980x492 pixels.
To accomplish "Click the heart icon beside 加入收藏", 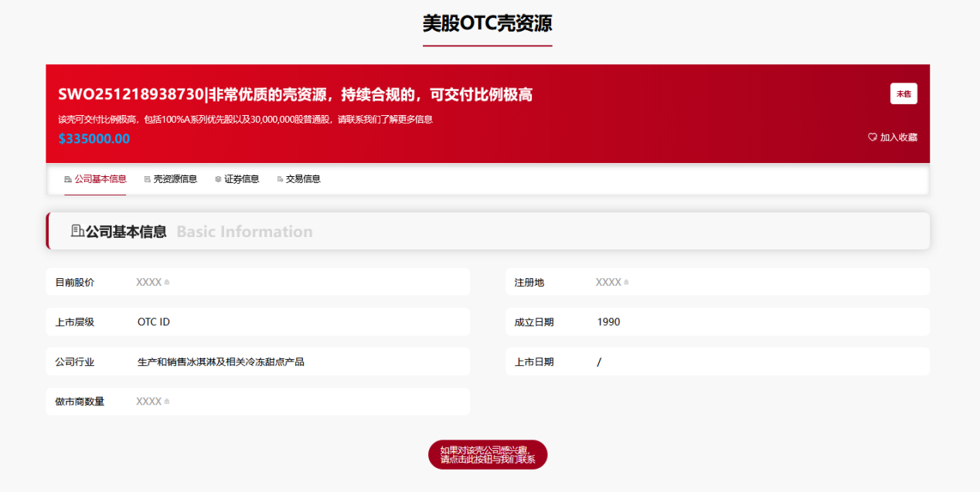I will (873, 137).
